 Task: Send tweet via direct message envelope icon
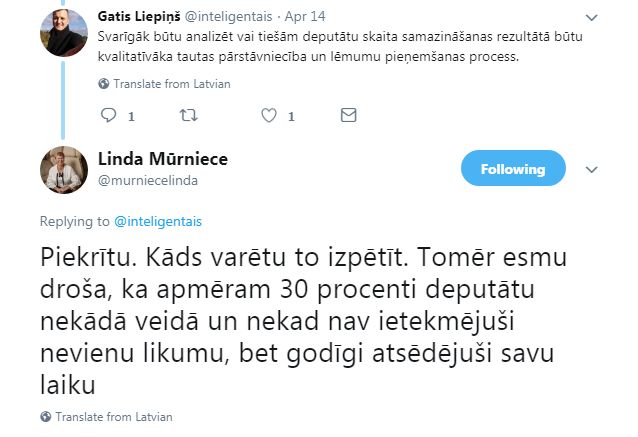(x=348, y=116)
